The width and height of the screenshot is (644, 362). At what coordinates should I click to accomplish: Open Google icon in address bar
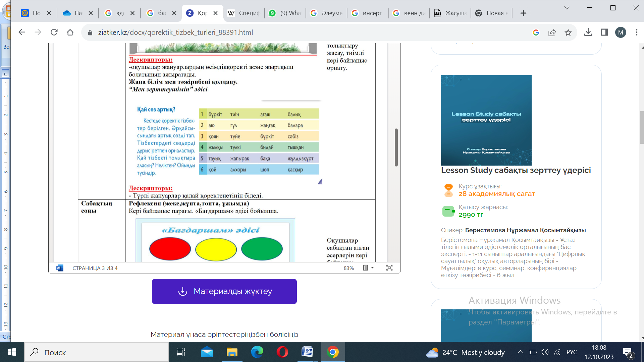[x=536, y=33]
